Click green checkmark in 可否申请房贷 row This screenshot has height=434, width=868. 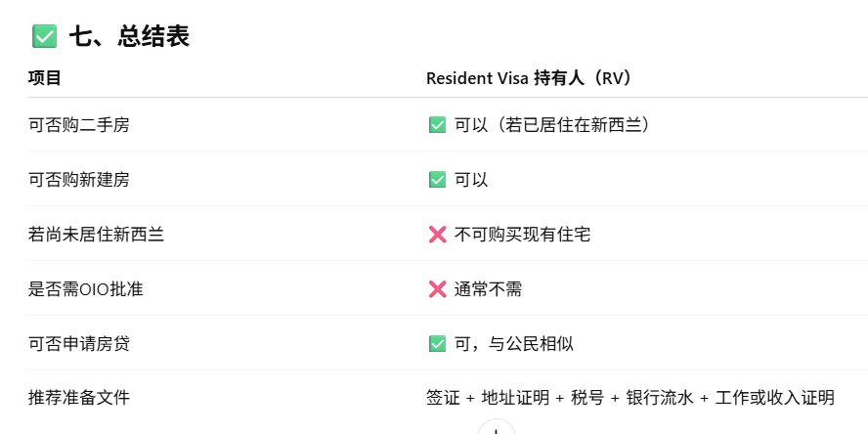click(x=437, y=344)
